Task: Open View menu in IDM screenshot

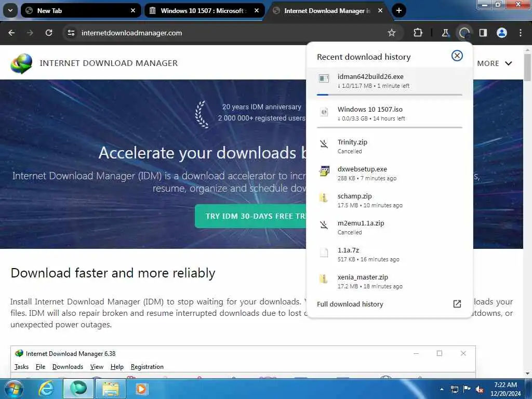Action: (97, 367)
